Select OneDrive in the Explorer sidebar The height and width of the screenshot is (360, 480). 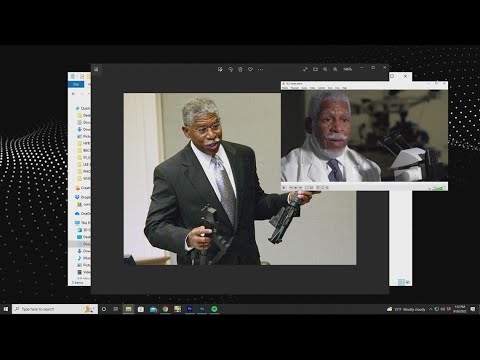[83, 213]
